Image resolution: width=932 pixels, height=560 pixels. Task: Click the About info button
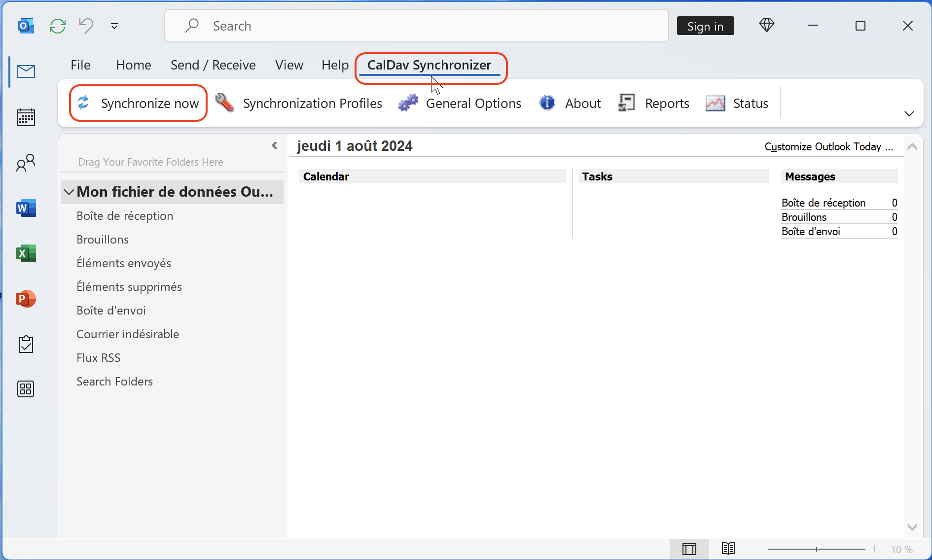click(571, 103)
